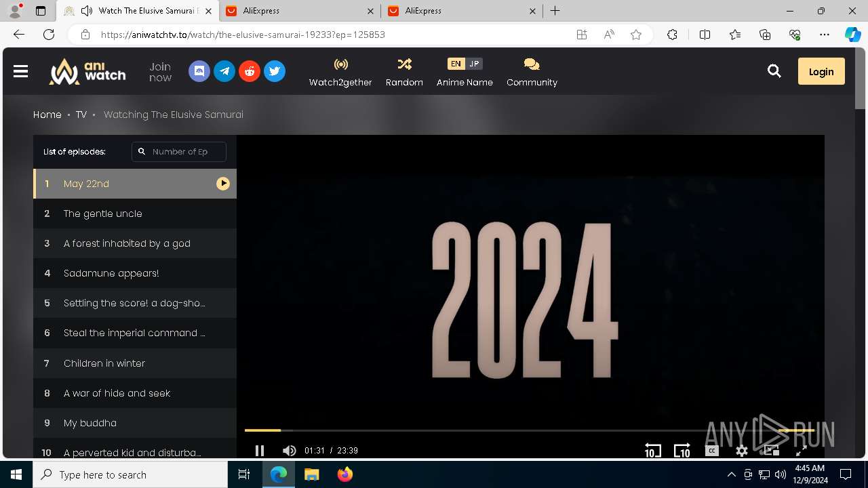Show hidden system tray icons

(731, 474)
